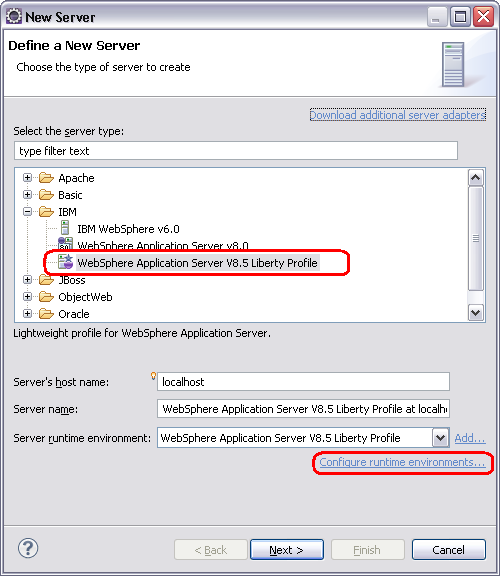This screenshot has width=500, height=576.
Task: Click the type filter text field
Action: [236, 151]
